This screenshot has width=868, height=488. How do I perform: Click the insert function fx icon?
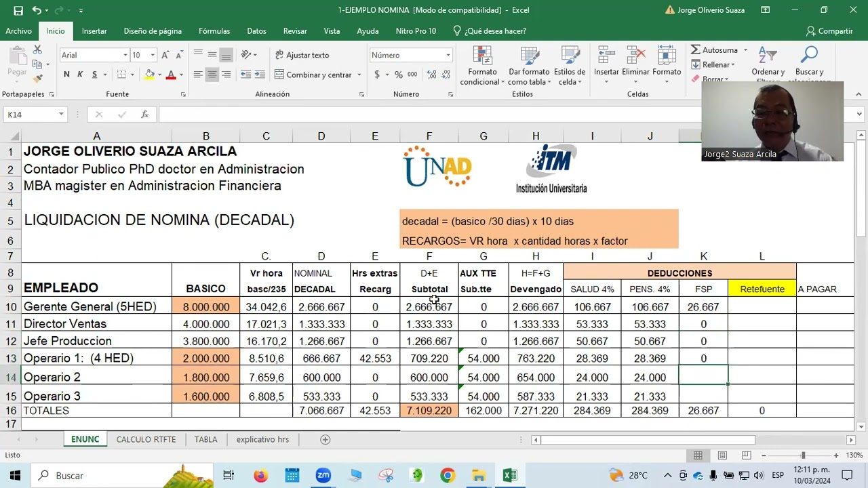pos(144,115)
